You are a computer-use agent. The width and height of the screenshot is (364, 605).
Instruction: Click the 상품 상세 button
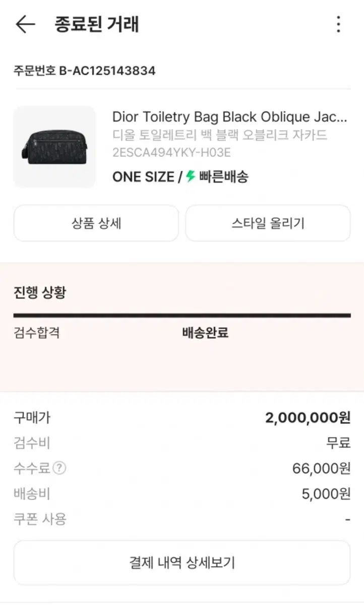(x=96, y=223)
